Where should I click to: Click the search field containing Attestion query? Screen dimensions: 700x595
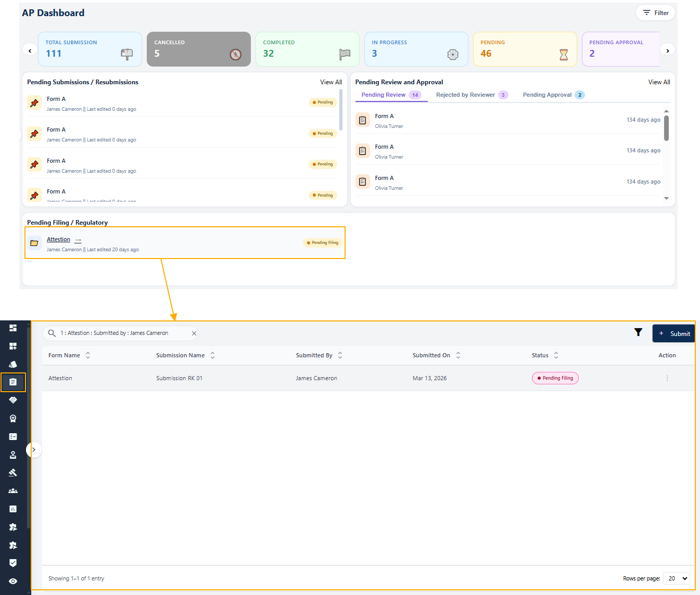tap(120, 333)
